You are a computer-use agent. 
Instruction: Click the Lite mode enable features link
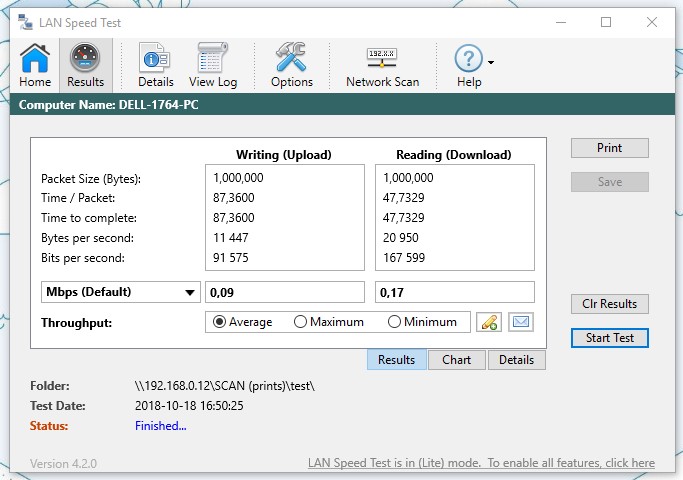click(480, 463)
